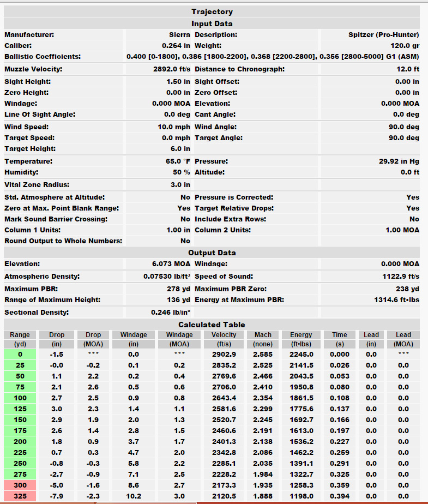Select the Maximum PBR value 278 yd
Viewport: 428px width, 504px height.
tap(178, 289)
